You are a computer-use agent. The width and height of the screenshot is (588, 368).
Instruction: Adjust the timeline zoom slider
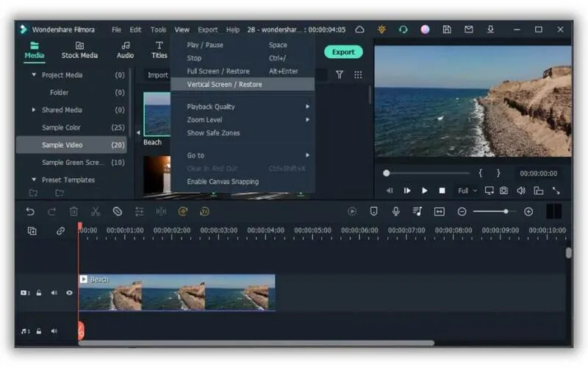click(x=505, y=212)
